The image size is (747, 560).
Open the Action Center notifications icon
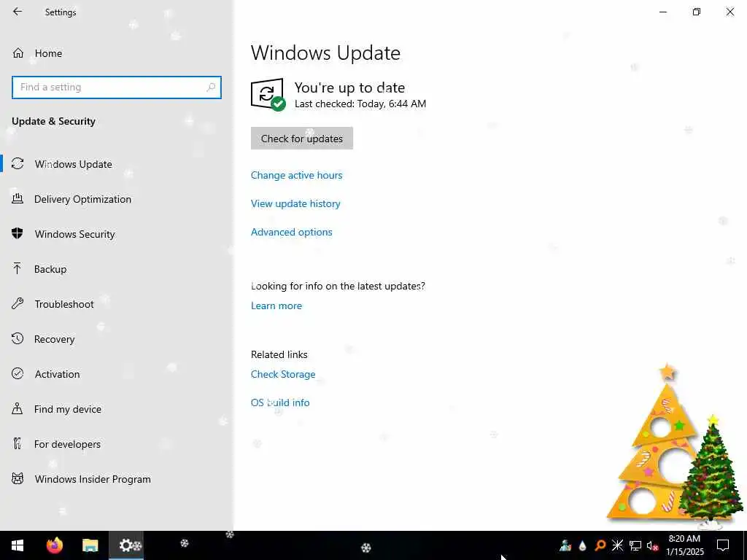(723, 545)
